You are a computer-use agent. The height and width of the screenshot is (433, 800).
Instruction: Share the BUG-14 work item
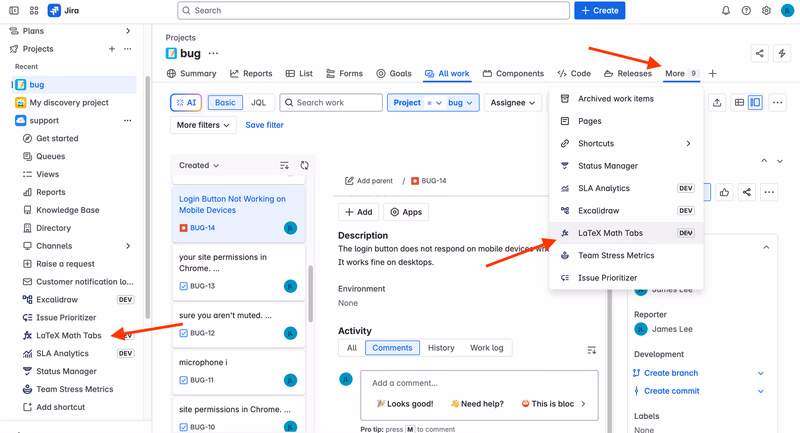coord(746,192)
